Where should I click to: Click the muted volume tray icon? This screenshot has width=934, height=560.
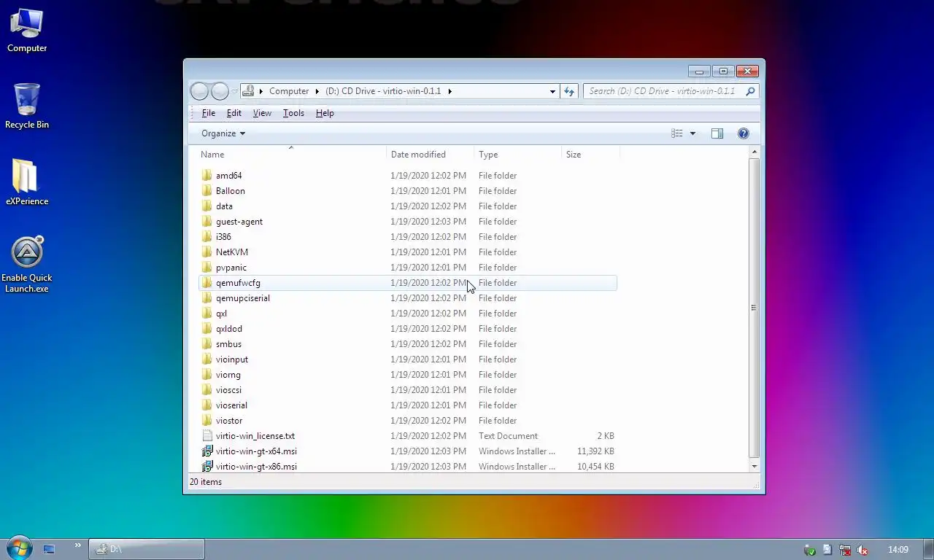click(x=862, y=550)
